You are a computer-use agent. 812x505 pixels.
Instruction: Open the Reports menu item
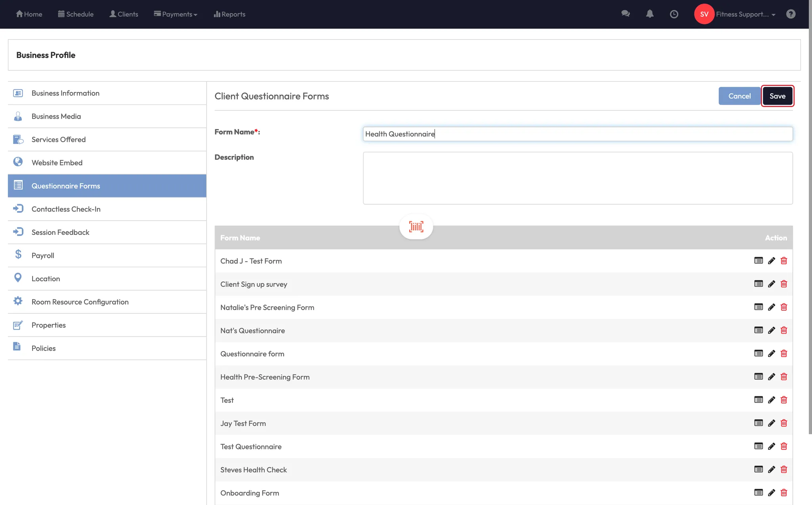[x=230, y=14]
